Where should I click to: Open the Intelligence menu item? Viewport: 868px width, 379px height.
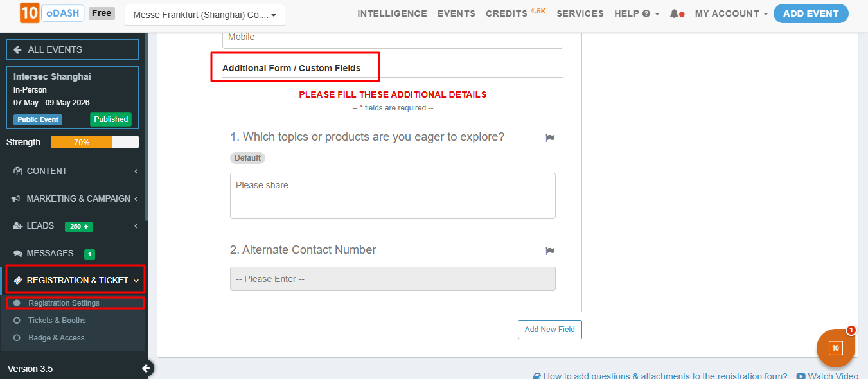coord(392,13)
